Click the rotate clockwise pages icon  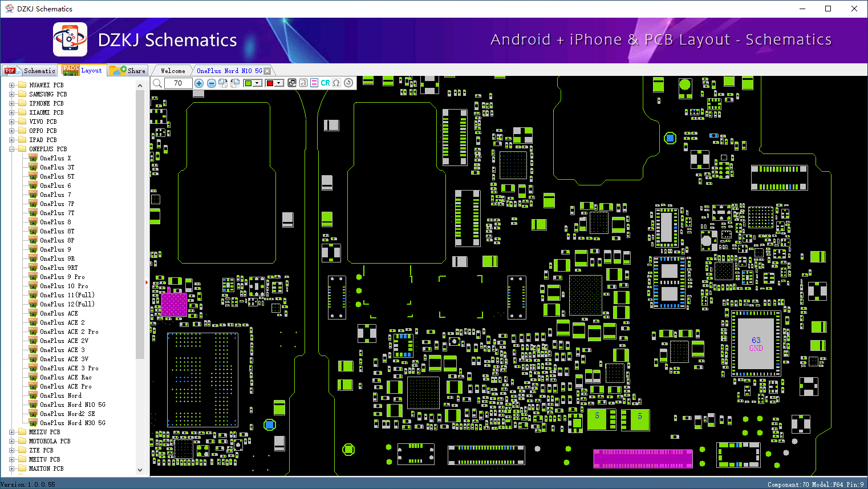pos(223,83)
